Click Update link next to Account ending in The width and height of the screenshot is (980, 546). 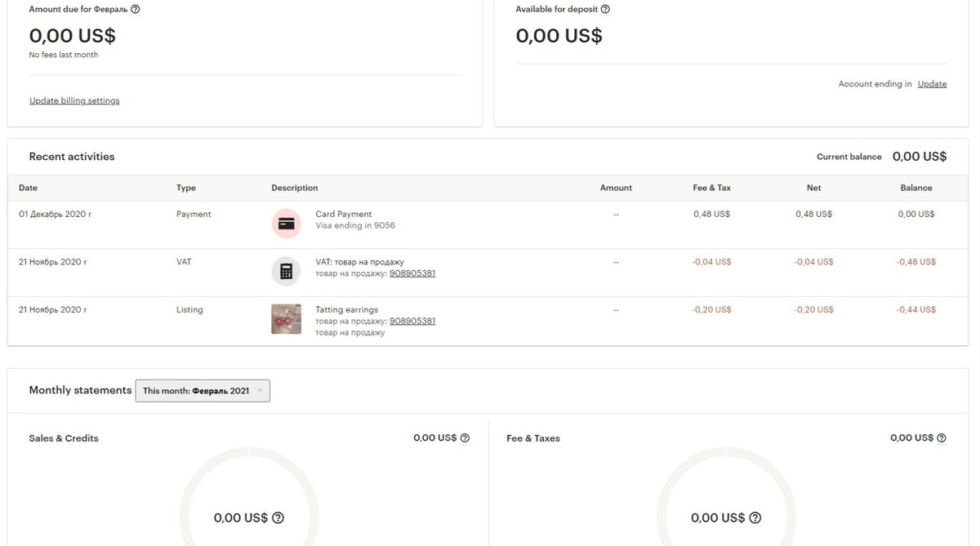932,84
